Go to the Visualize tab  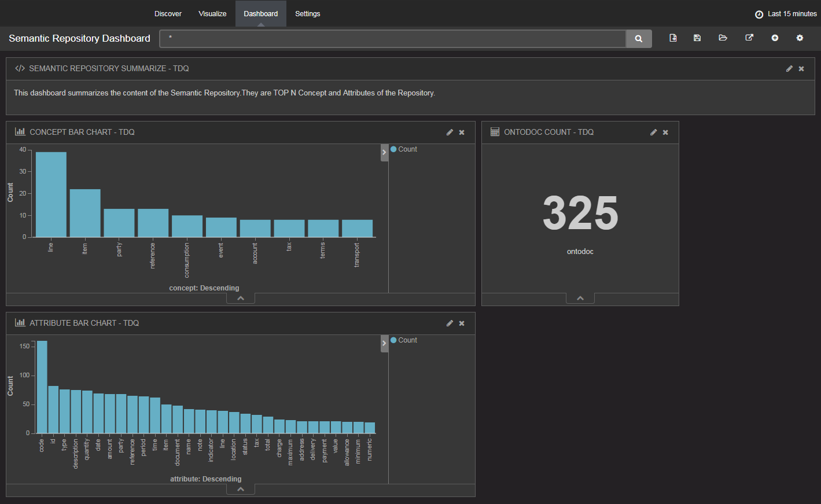pyautogui.click(x=212, y=14)
